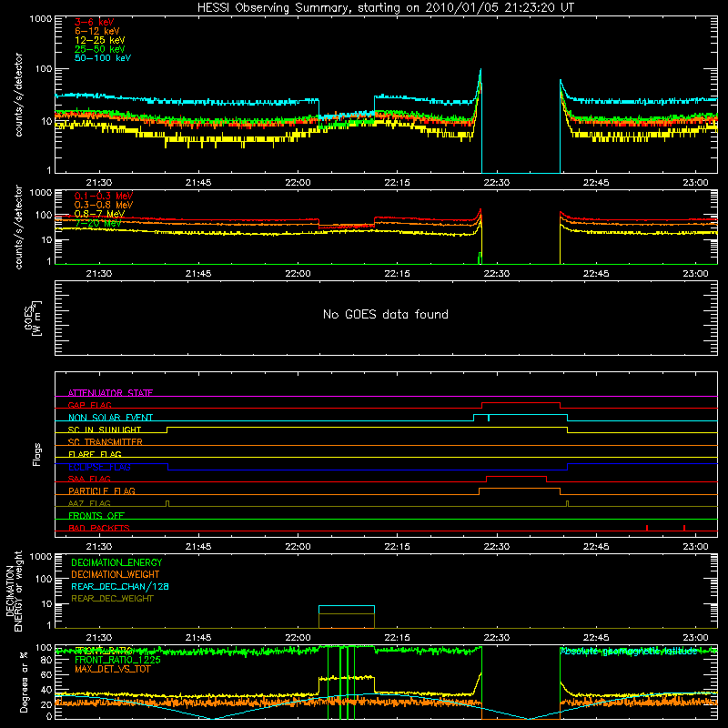728x728 pixels.
Task: Click the 0.3-0.8 MeV legend label
Action: tap(103, 205)
